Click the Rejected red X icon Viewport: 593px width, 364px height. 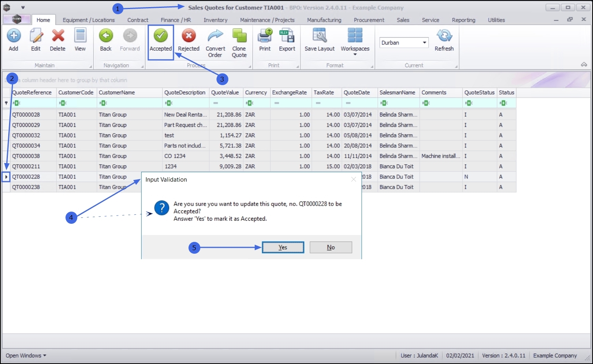click(189, 36)
